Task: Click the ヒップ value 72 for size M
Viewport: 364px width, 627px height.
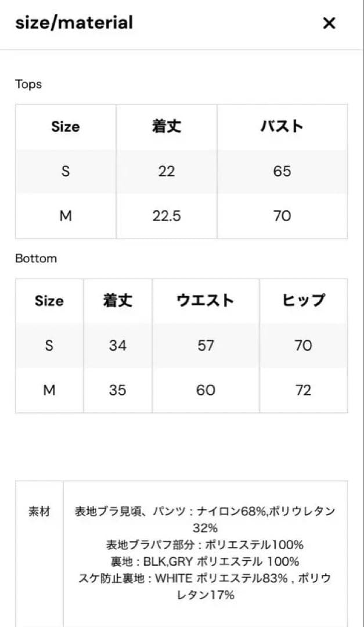Action: coord(302,390)
